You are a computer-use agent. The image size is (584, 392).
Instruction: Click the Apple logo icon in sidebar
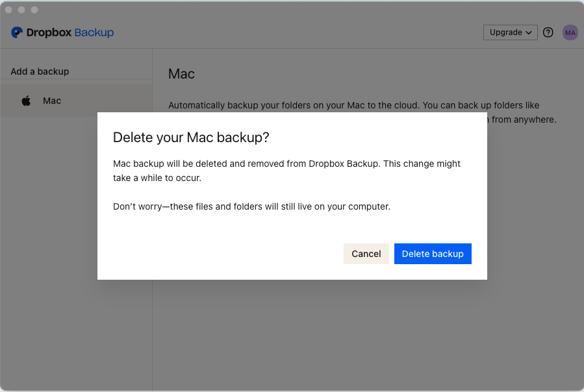26,101
